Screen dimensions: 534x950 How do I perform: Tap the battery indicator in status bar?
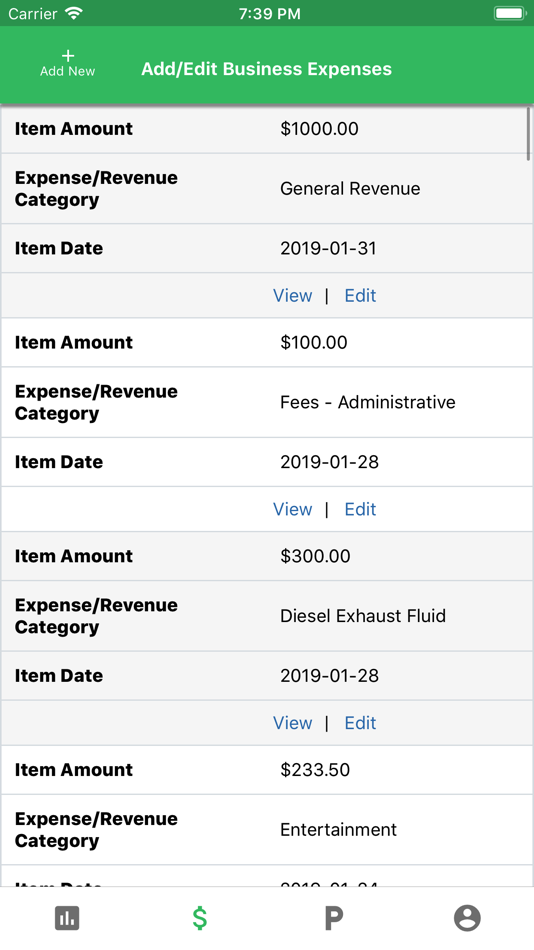pos(510,13)
